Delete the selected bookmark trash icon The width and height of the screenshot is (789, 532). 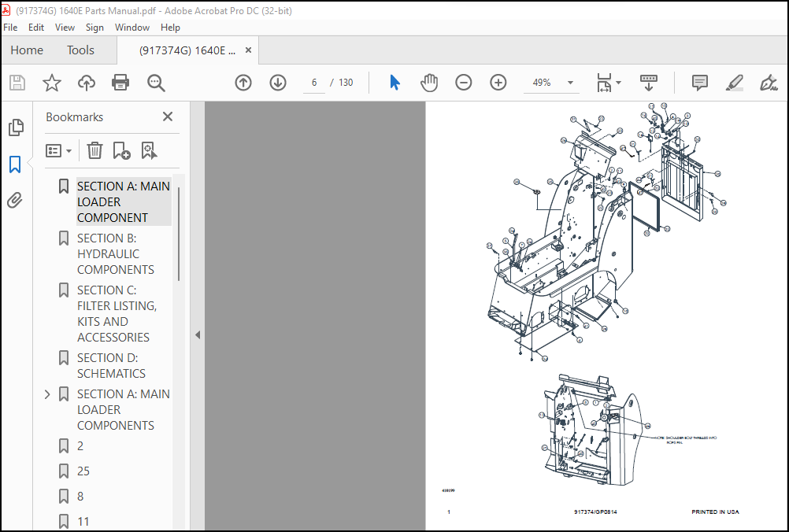coord(94,150)
